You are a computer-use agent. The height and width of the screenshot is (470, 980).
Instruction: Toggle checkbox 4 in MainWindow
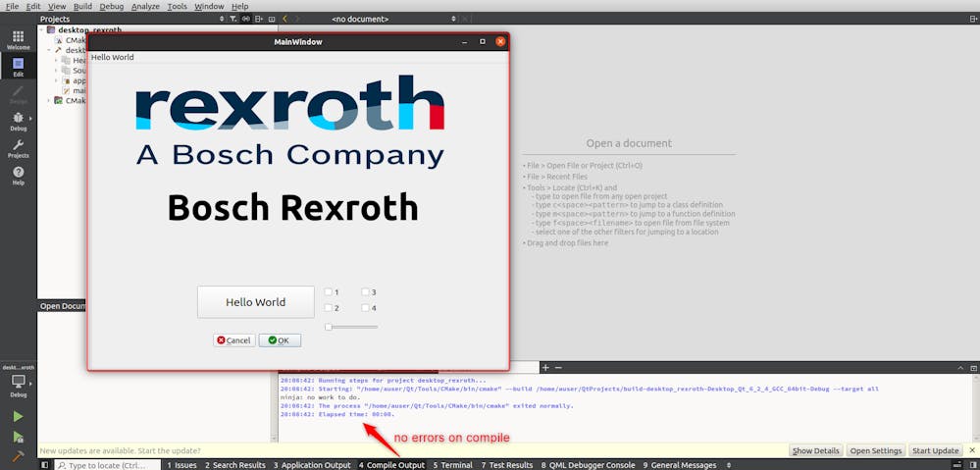point(365,307)
